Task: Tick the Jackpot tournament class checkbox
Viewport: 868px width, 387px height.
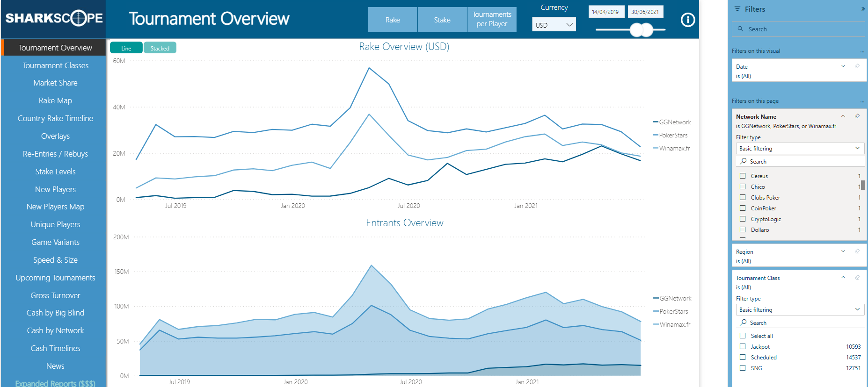Action: (x=743, y=346)
